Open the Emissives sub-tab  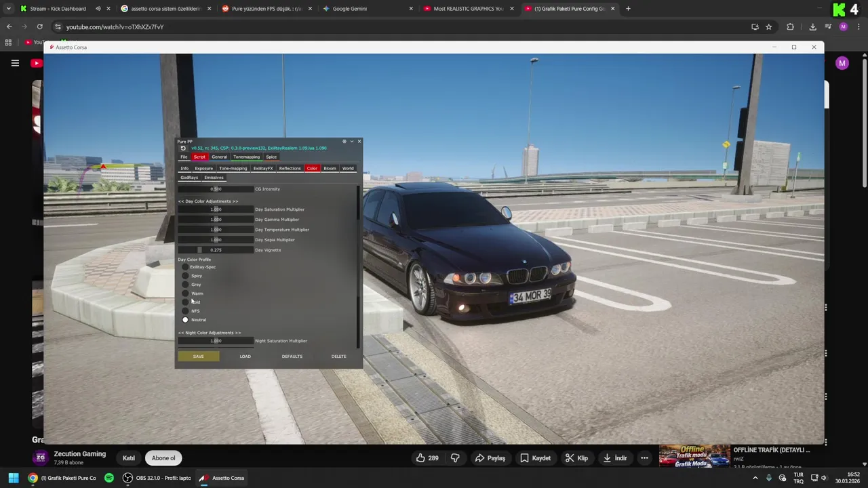click(x=214, y=178)
